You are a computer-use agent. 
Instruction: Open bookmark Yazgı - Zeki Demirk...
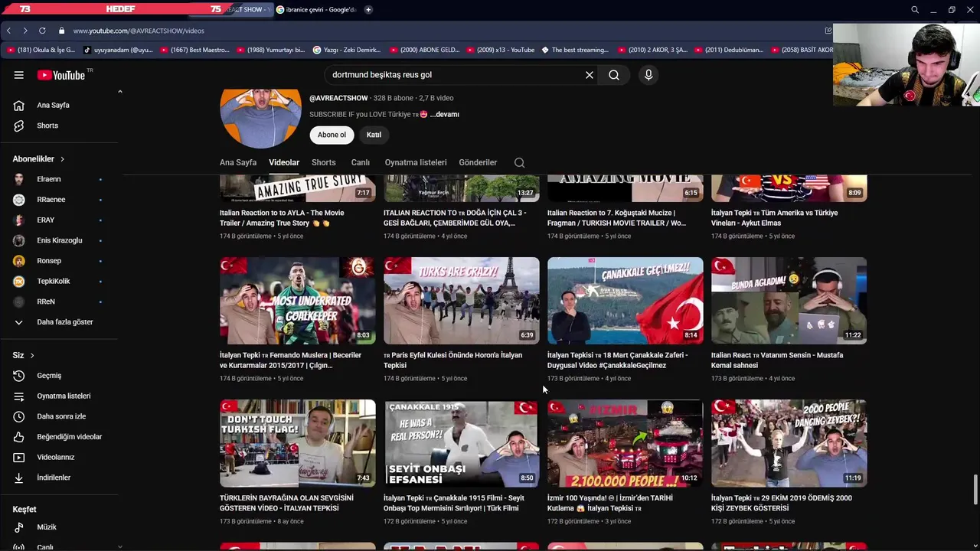point(347,50)
